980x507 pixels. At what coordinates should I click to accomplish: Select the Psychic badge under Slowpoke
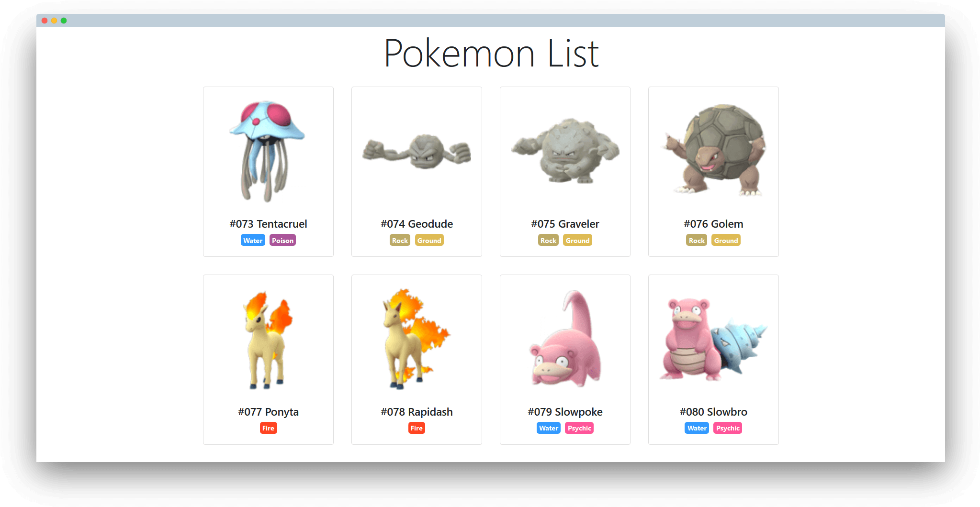pyautogui.click(x=579, y=428)
